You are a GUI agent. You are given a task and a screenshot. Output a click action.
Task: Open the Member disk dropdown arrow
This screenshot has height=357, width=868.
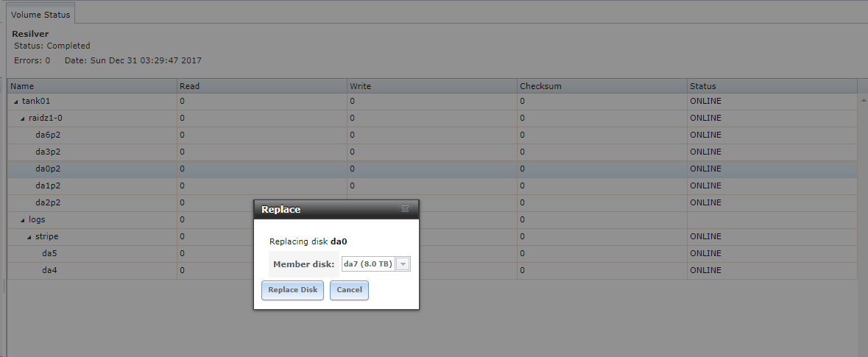click(x=403, y=264)
